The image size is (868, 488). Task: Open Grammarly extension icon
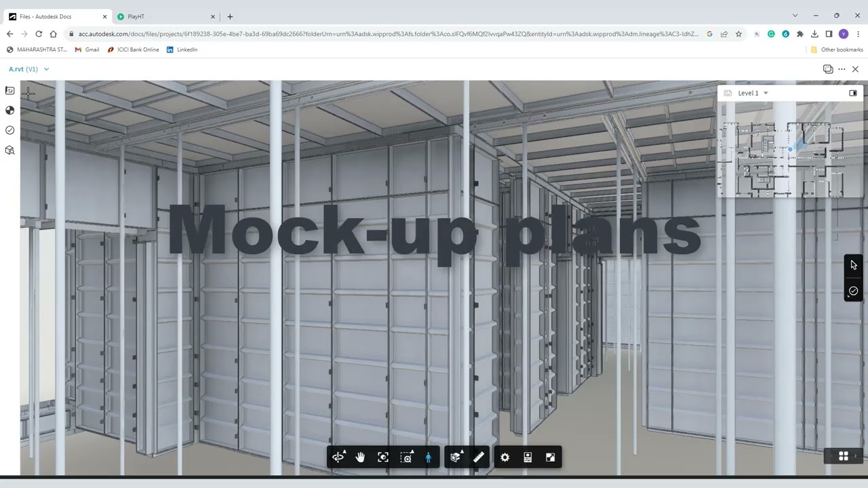pos(771,34)
